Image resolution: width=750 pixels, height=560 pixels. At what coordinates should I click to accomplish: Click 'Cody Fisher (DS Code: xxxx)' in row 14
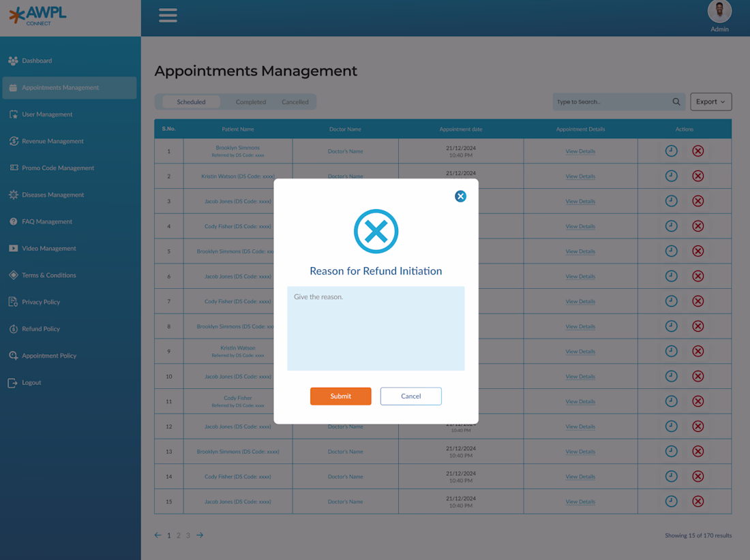pos(238,476)
